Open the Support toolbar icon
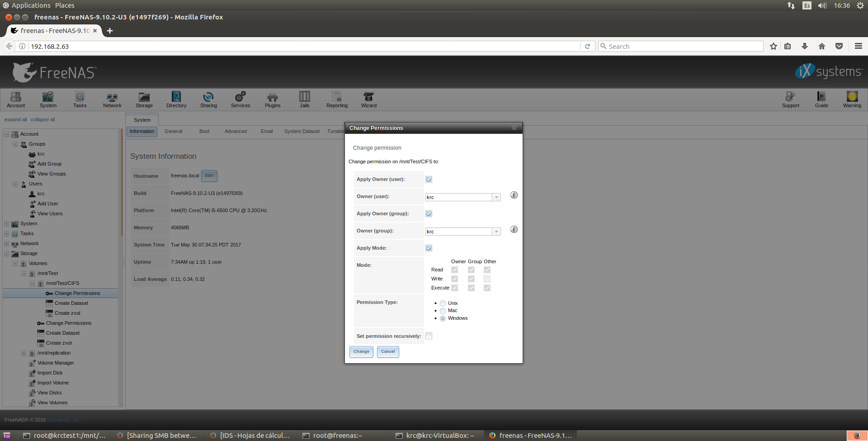Viewport: 868px width, 441px height. tap(791, 100)
